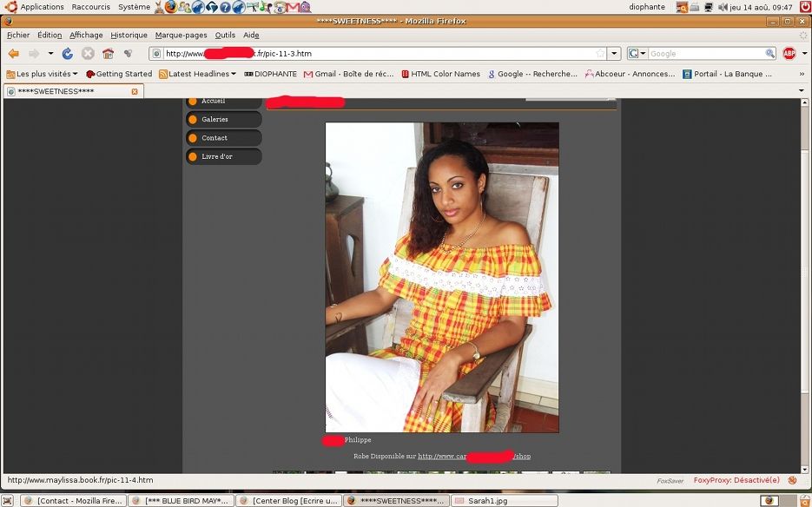Click the site identity icon in URL bar
Viewport: 812px width, 507px height.
pos(157,53)
